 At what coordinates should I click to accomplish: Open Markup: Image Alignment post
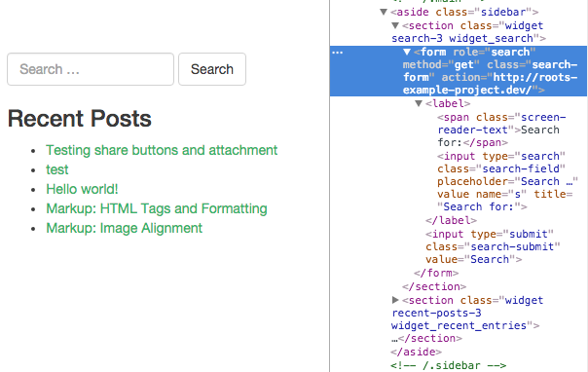click(125, 228)
